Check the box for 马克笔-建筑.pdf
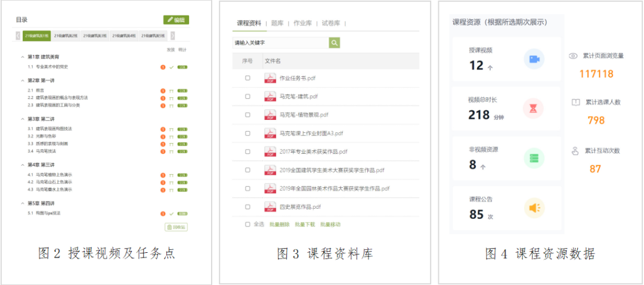Image resolution: width=644 pixels, height=285 pixels. [x=247, y=97]
